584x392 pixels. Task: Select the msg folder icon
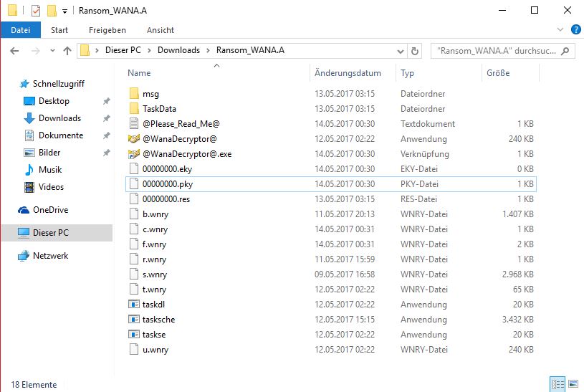tap(133, 94)
